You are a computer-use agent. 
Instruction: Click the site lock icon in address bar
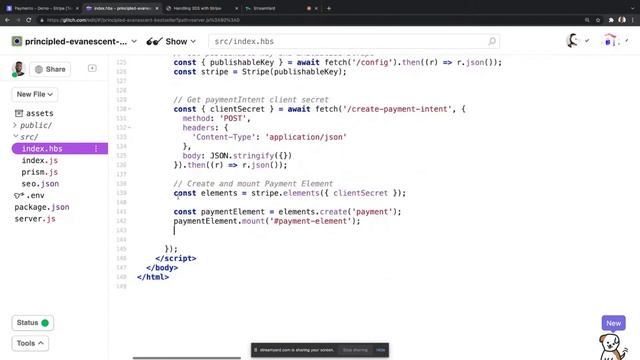42,20
